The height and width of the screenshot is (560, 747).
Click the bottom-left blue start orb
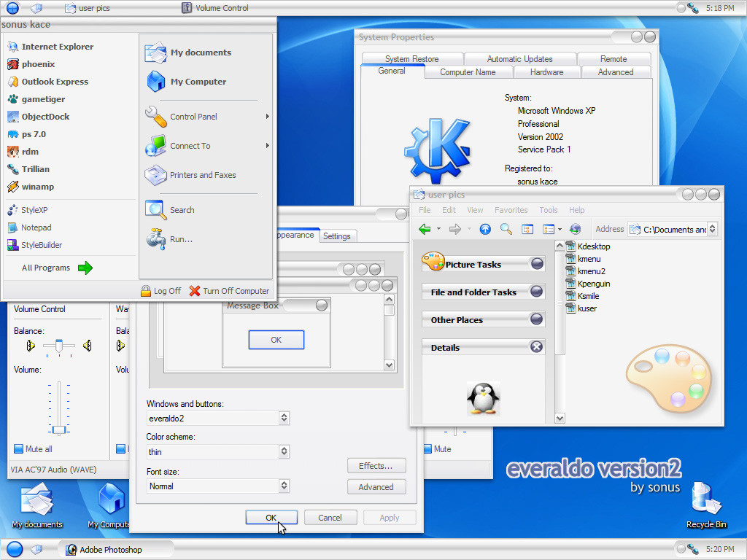click(x=15, y=549)
